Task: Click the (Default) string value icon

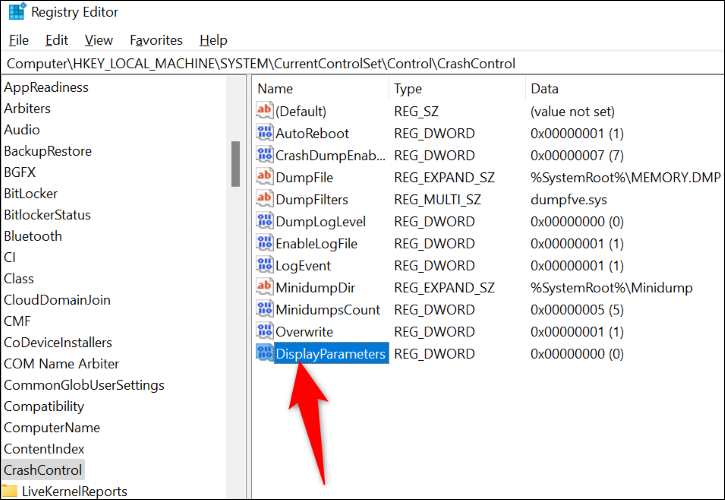Action: click(264, 111)
